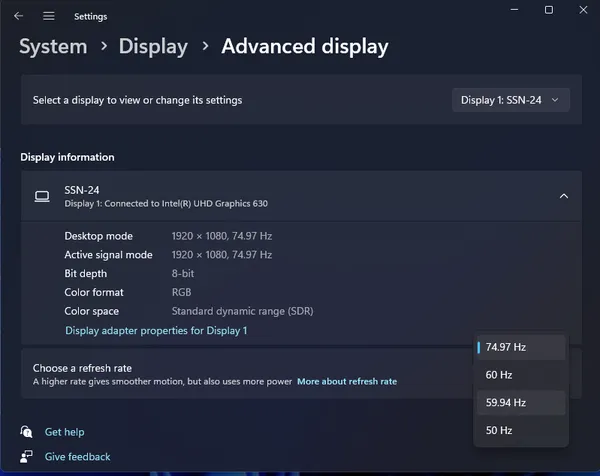Pick the 50 Hz refresh rate option
Viewport: 600px width, 476px height.
point(521,430)
